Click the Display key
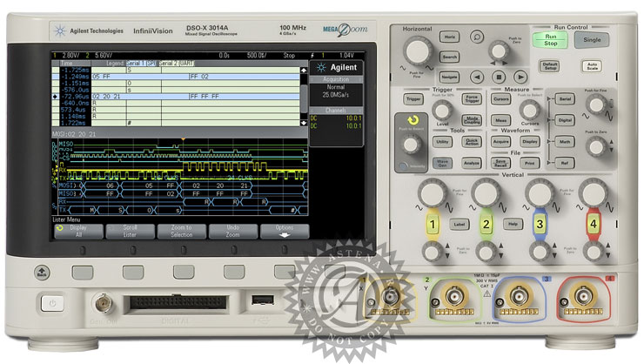The height and width of the screenshot is (364, 644). coord(530,142)
